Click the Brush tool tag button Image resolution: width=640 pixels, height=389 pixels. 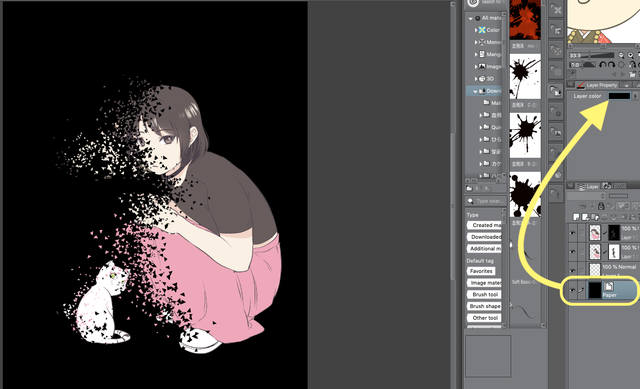(484, 294)
